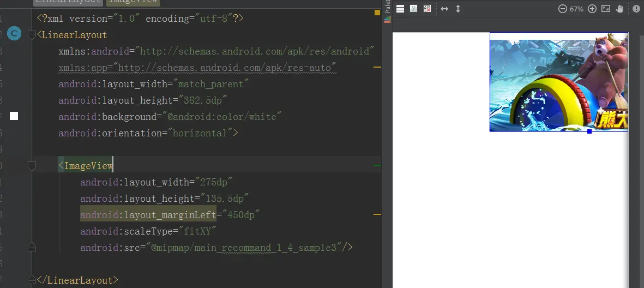644x288 pixels.
Task: Click the "275dp" layout_width value
Action: click(214, 182)
